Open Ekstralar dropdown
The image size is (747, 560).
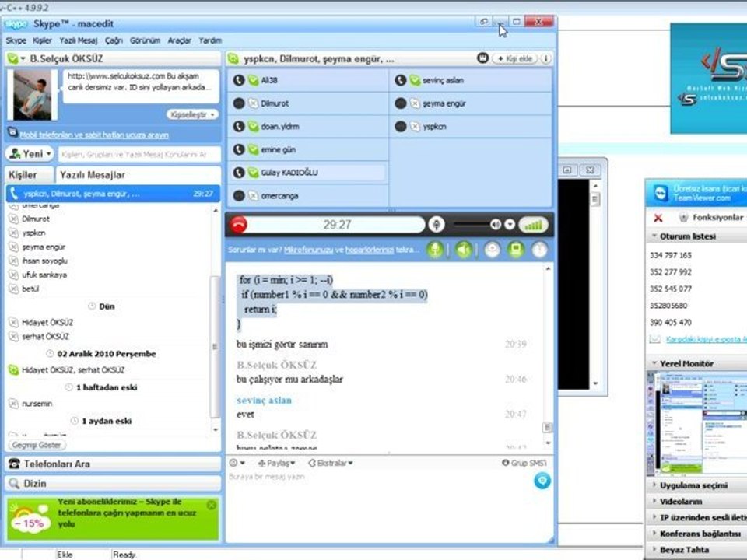tap(330, 463)
